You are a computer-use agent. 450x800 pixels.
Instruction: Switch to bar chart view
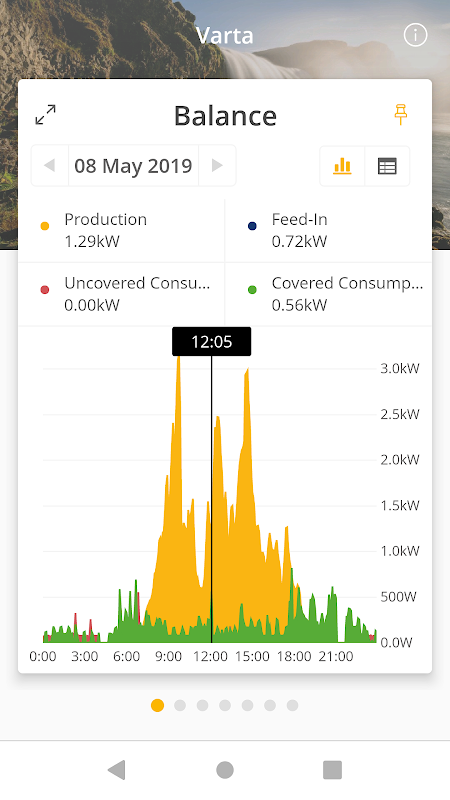342,166
